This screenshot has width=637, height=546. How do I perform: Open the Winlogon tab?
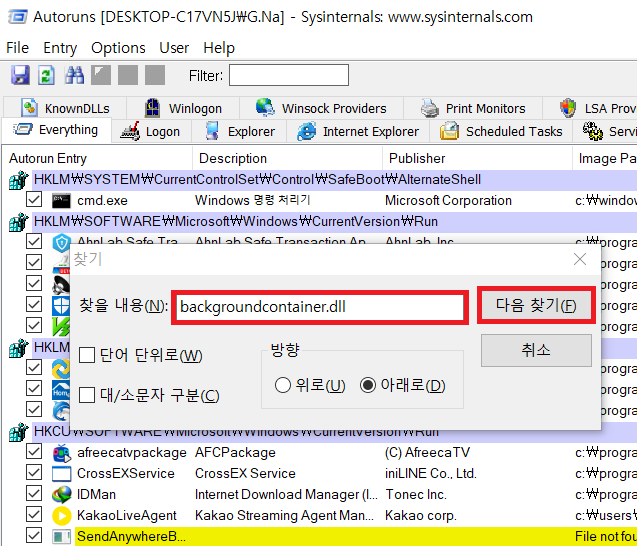click(x=183, y=108)
